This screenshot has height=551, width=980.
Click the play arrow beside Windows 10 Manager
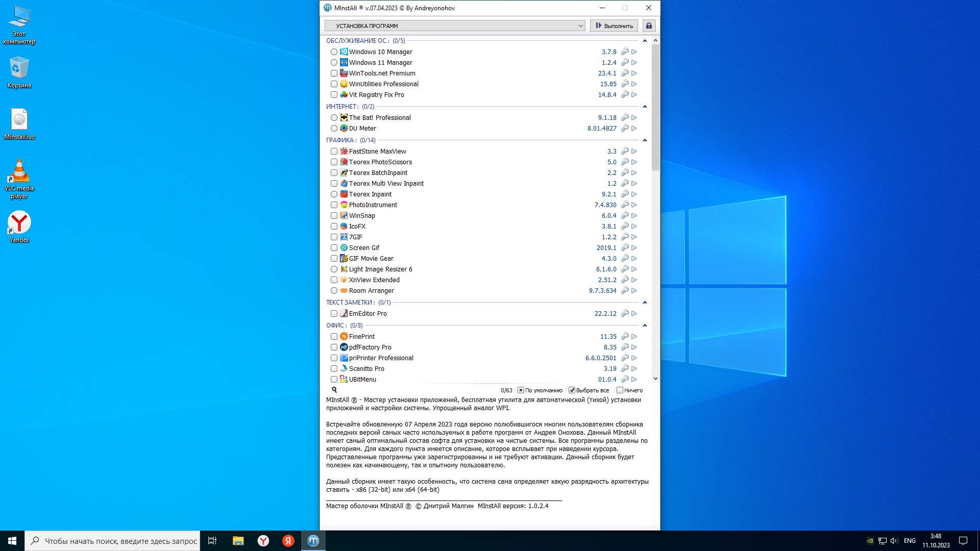(634, 52)
